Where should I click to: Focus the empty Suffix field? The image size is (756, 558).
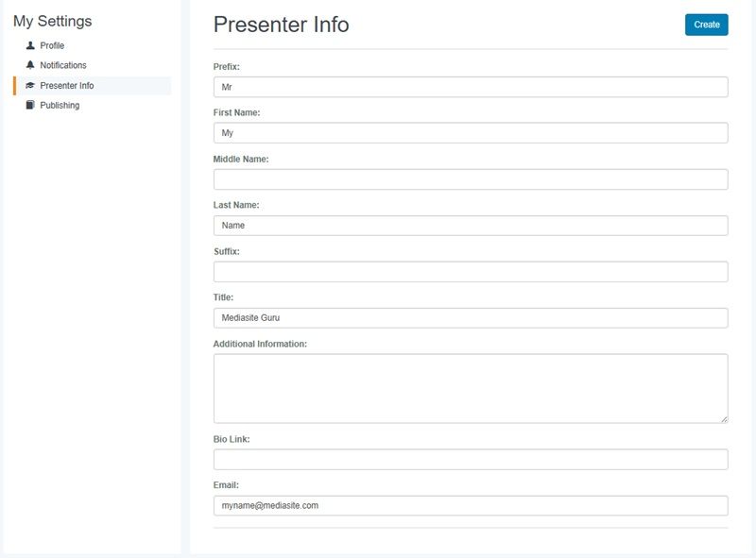pyautogui.click(x=471, y=272)
